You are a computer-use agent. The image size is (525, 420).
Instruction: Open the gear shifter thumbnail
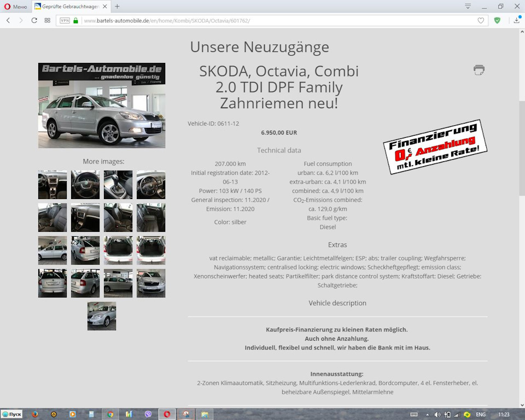118,184
